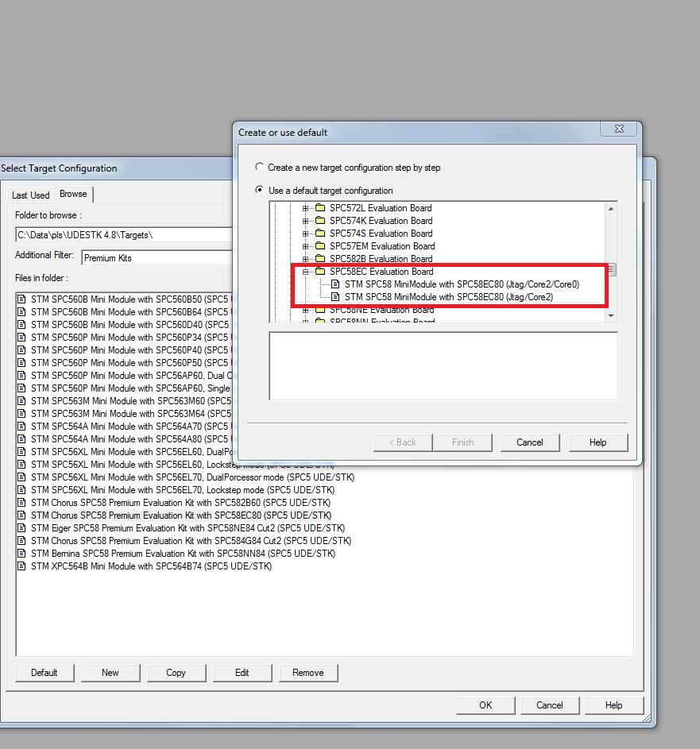This screenshot has height=749, width=700.
Task: Click tree scrollbar up arrow
Action: 611,209
